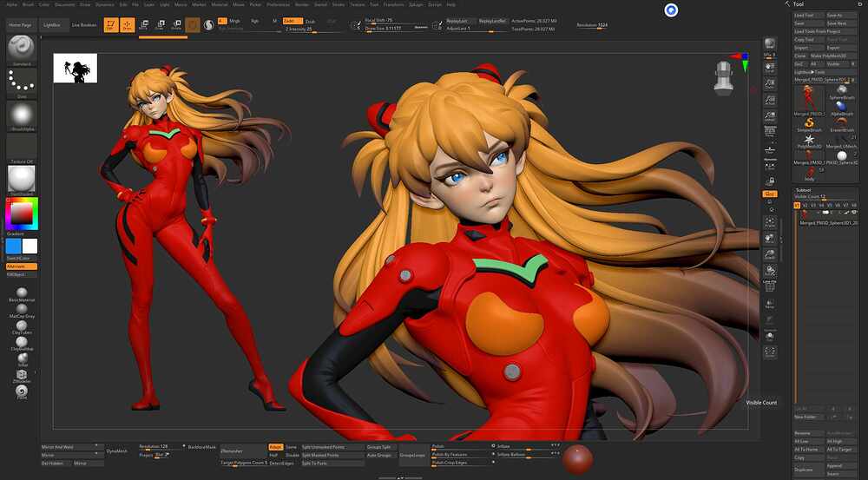Screen dimensions: 868x480
Task: Select the ZModeler brush
Action: coord(22,375)
